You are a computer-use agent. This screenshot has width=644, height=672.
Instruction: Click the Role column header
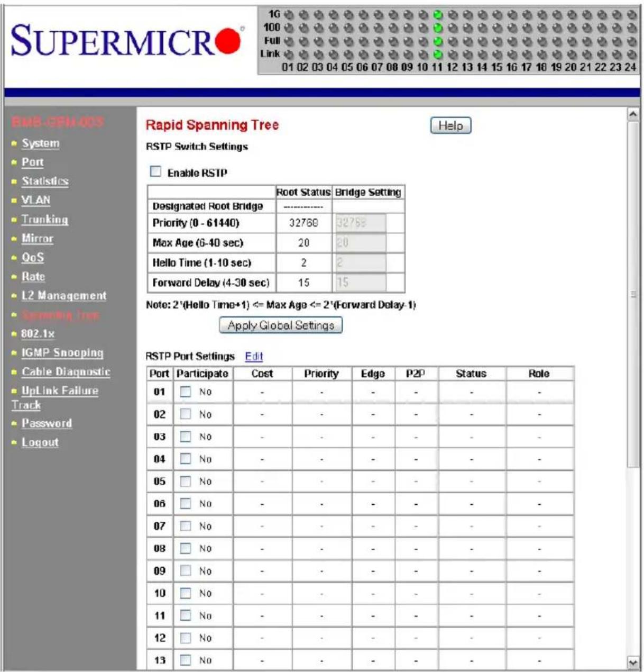539,374
